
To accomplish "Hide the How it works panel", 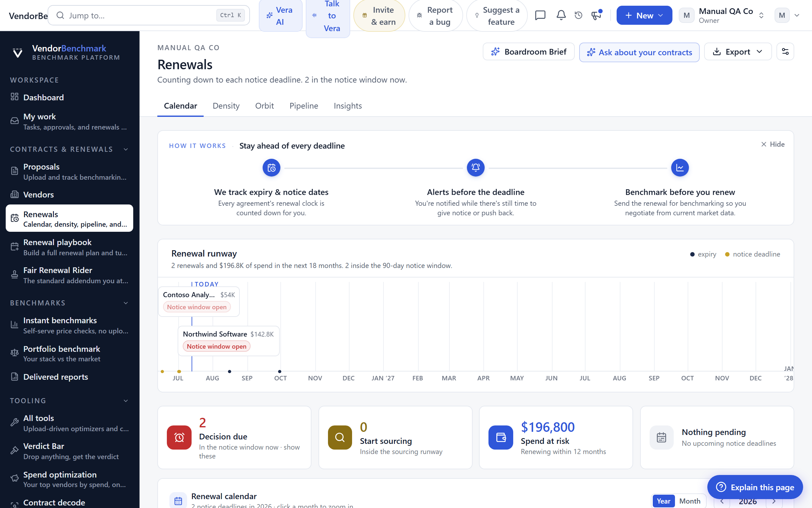I will (773, 144).
